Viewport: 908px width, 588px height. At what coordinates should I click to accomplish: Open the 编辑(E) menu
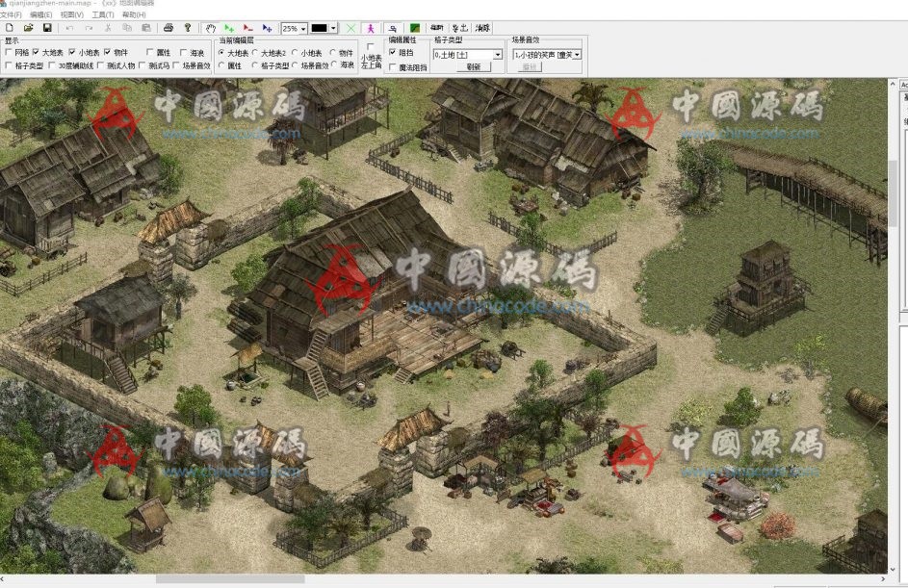[x=41, y=15]
